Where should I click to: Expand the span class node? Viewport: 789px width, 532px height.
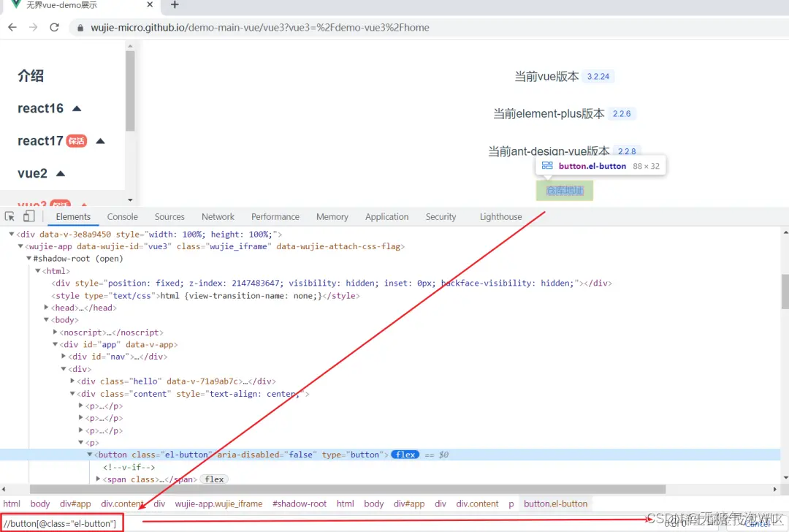pyautogui.click(x=98, y=479)
